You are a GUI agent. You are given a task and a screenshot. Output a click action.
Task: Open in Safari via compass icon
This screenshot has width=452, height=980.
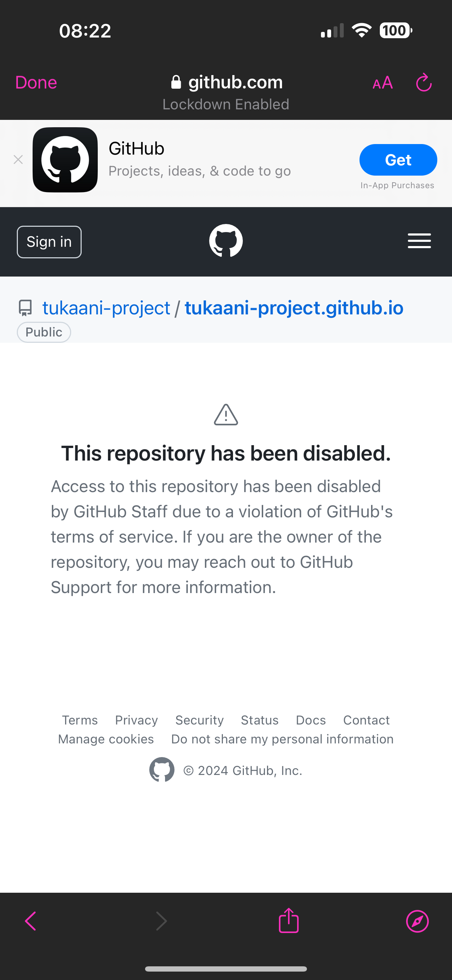(417, 921)
